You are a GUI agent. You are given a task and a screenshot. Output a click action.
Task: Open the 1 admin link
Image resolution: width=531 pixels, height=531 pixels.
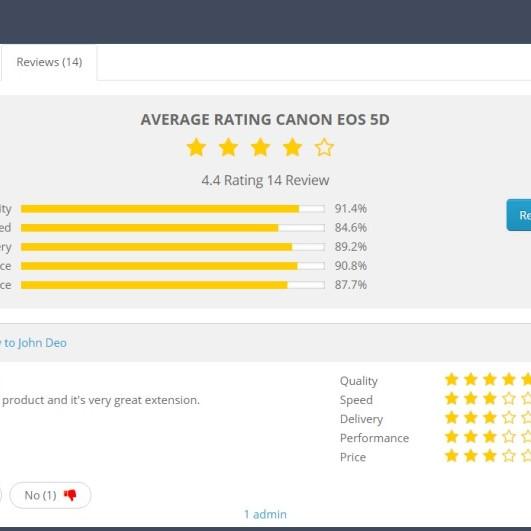click(x=265, y=514)
